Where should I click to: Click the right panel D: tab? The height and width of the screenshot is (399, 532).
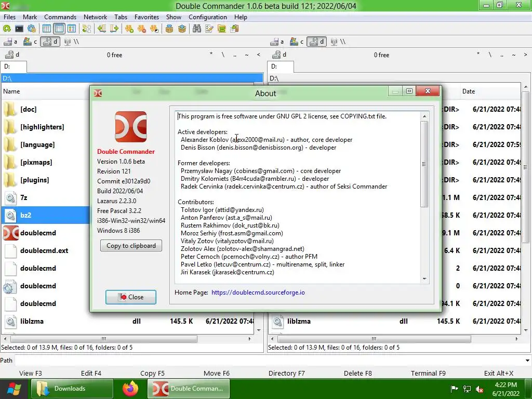281,66
